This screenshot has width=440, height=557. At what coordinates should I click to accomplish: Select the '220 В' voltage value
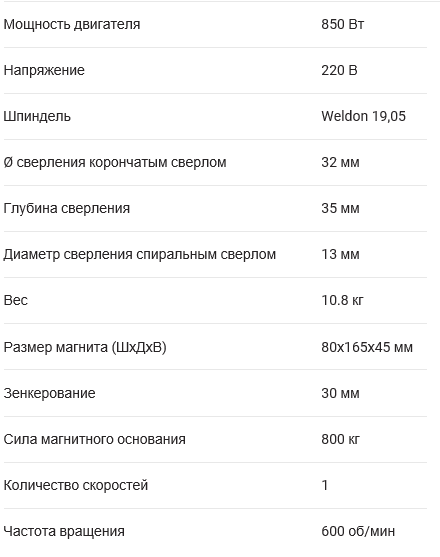pyautogui.click(x=339, y=70)
